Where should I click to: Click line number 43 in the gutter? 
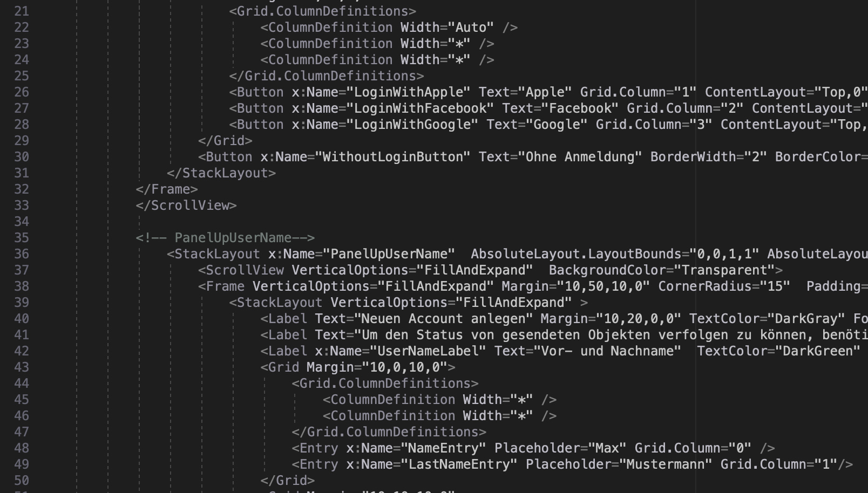point(22,367)
